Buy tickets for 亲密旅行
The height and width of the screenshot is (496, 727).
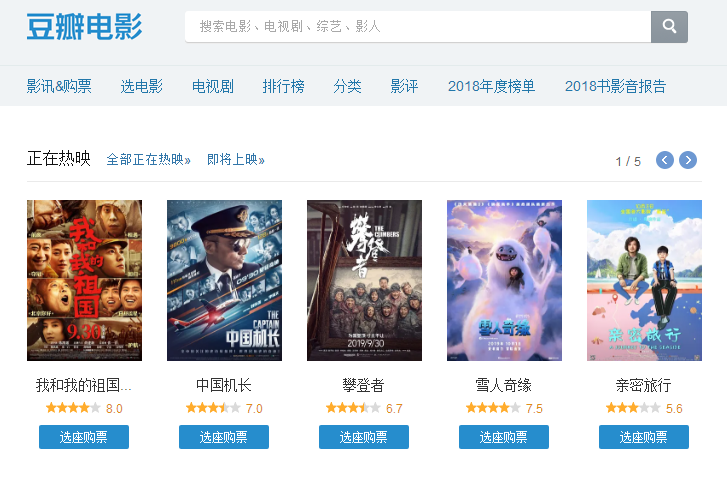tap(644, 437)
